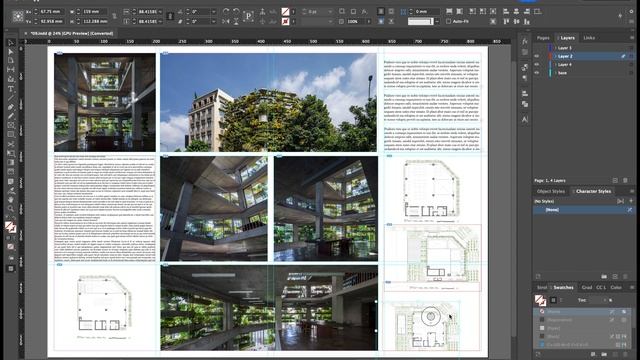This screenshot has width=640, height=360.
Task: Close the document tab
Action: click(26, 33)
